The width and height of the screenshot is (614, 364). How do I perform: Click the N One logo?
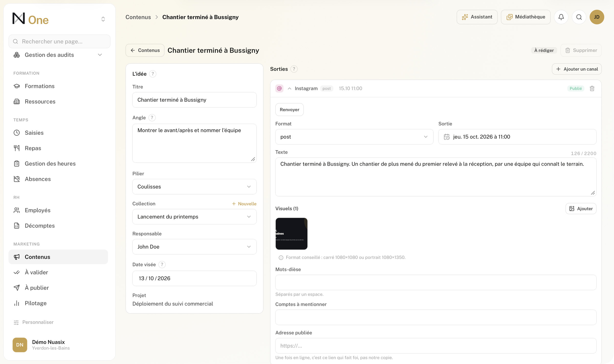tap(30, 19)
